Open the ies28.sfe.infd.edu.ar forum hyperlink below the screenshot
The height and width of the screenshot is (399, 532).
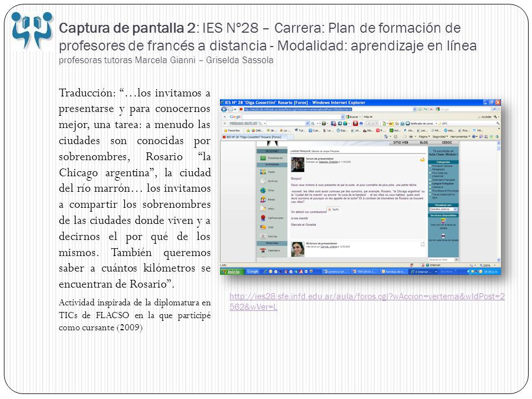point(367,301)
